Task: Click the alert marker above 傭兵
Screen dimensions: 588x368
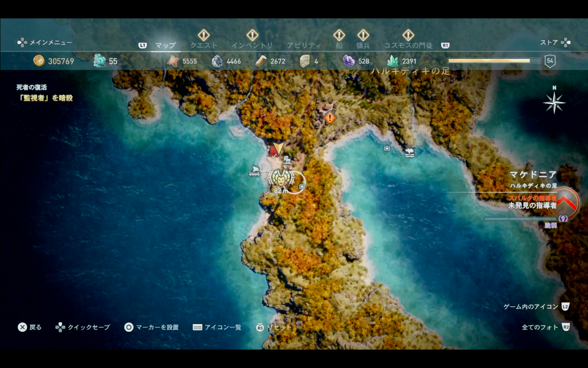Action: [x=363, y=35]
